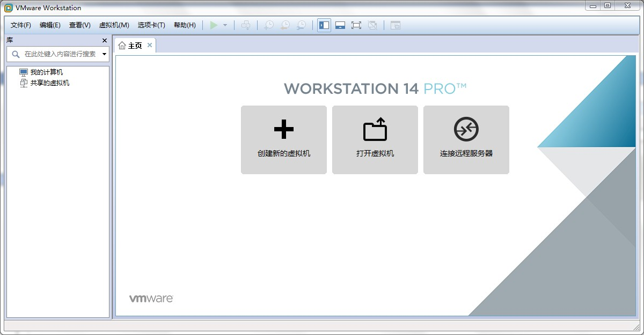Open the Snapshot Manager wrench-clock icon
The image size is (644, 335).
[302, 25]
